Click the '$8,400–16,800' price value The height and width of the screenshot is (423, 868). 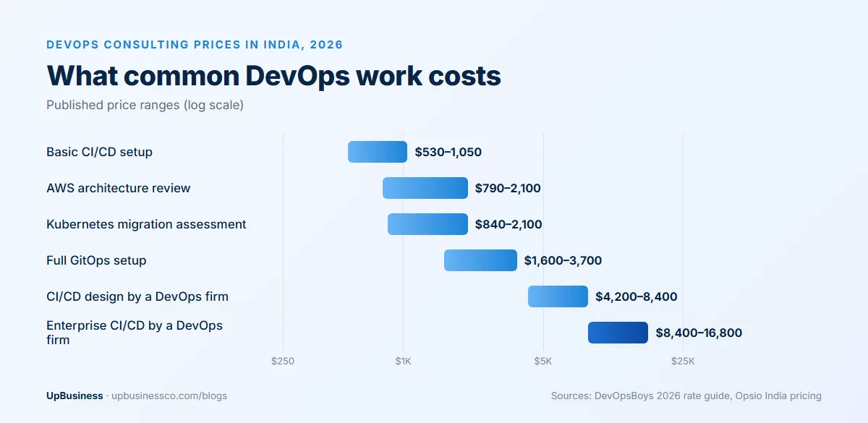(699, 333)
